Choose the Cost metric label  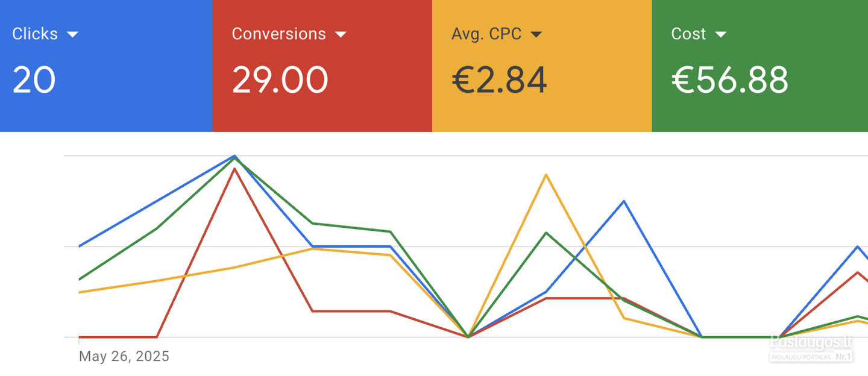coord(688,34)
